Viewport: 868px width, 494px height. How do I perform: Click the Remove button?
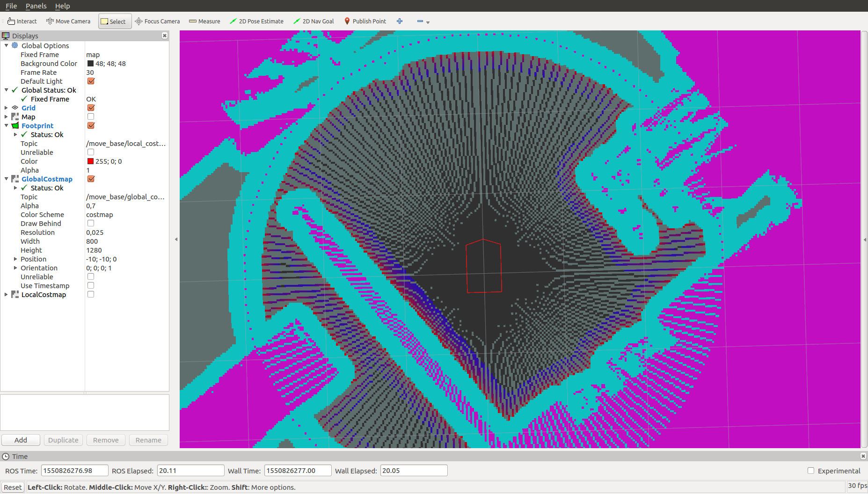pyautogui.click(x=106, y=440)
